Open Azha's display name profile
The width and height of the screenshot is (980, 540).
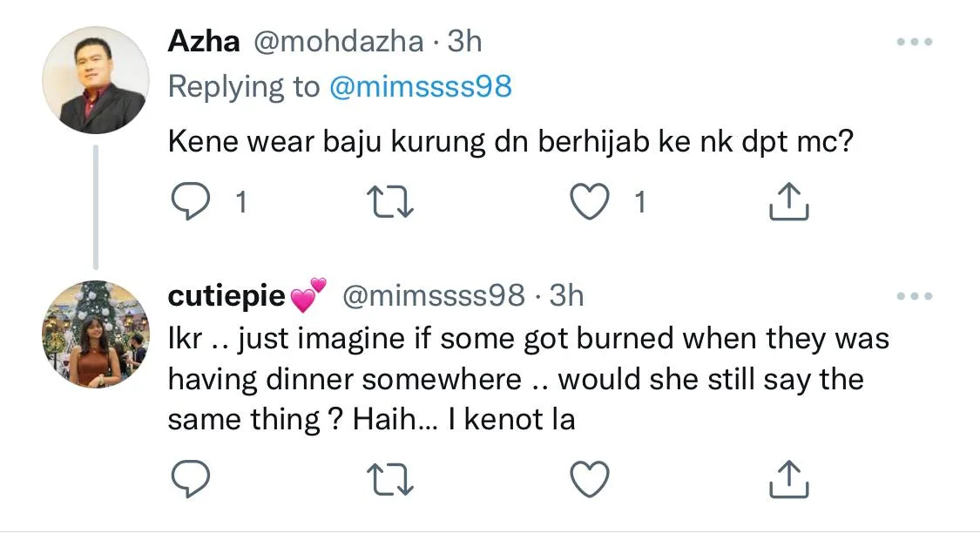pos(203,41)
